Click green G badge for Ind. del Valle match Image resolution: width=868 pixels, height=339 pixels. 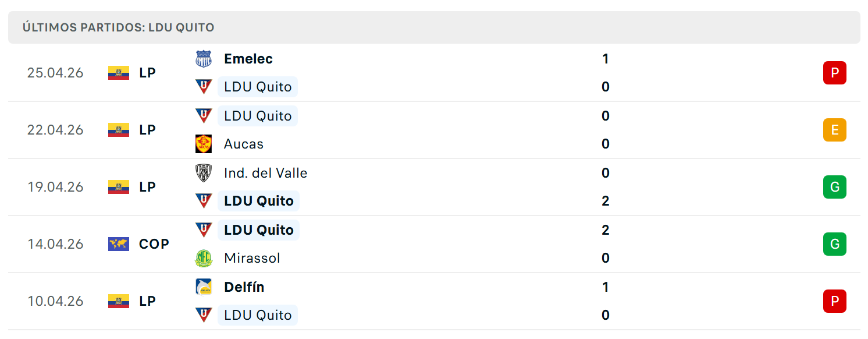pyautogui.click(x=834, y=187)
